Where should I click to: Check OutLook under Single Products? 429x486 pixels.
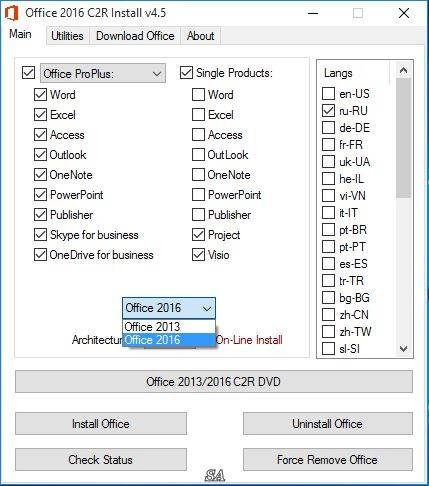coord(198,155)
